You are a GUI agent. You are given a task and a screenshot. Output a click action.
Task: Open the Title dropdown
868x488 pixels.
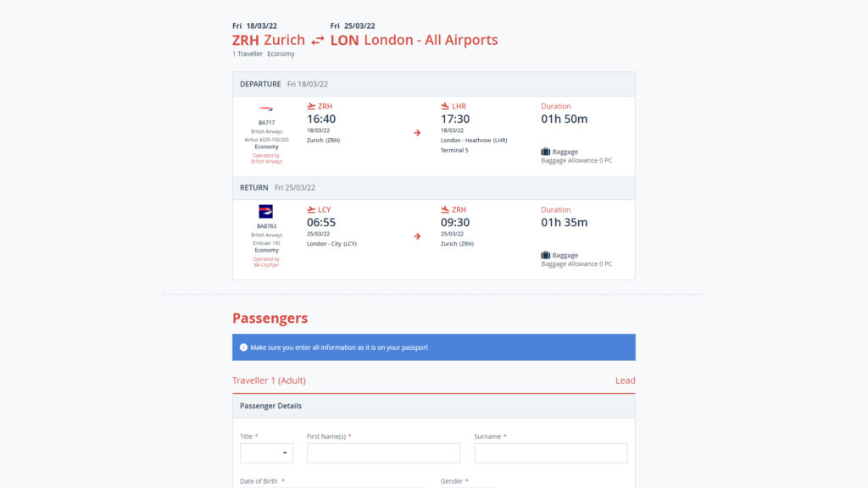coord(266,453)
